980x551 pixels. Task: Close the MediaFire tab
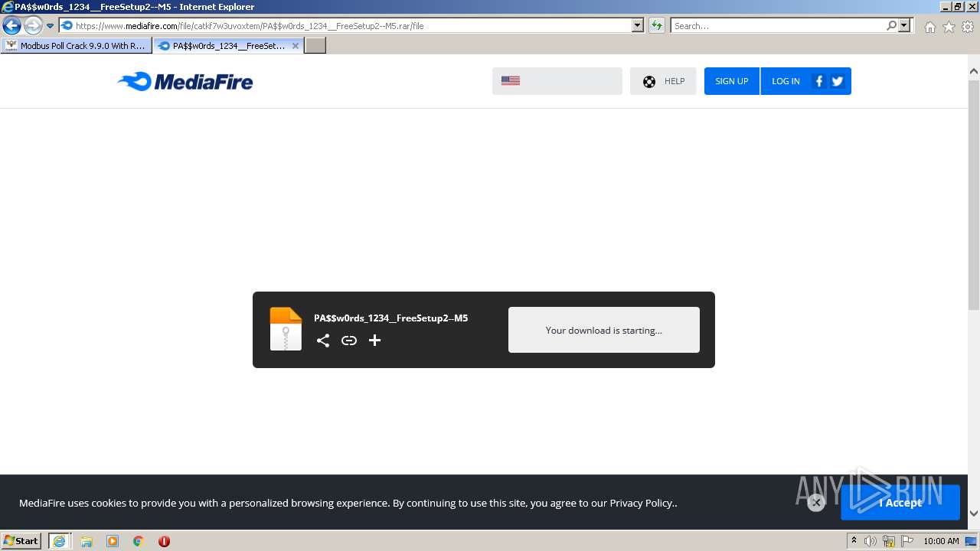296,46
